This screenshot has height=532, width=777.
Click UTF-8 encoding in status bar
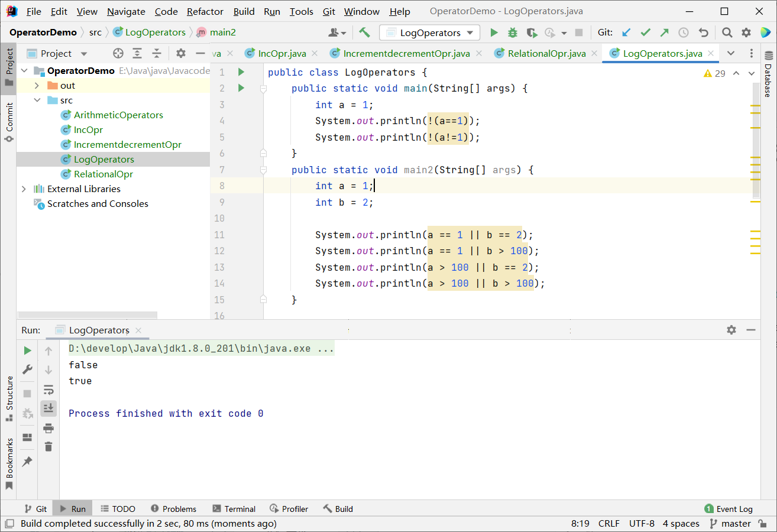click(642, 524)
